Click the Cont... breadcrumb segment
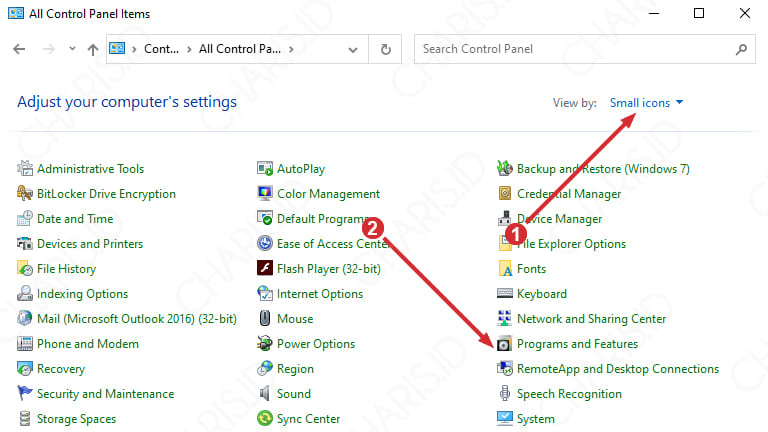This screenshot has height=432, width=768. point(161,49)
